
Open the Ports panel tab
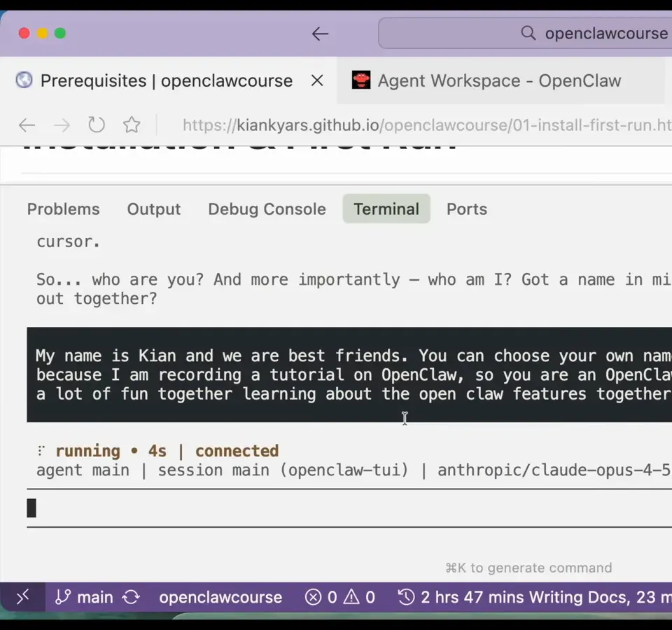(467, 209)
